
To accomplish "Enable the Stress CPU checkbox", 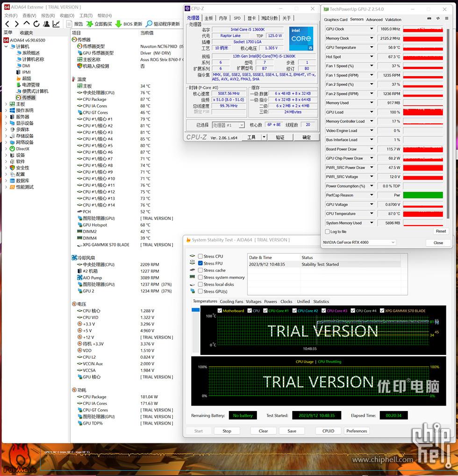I will (200, 256).
